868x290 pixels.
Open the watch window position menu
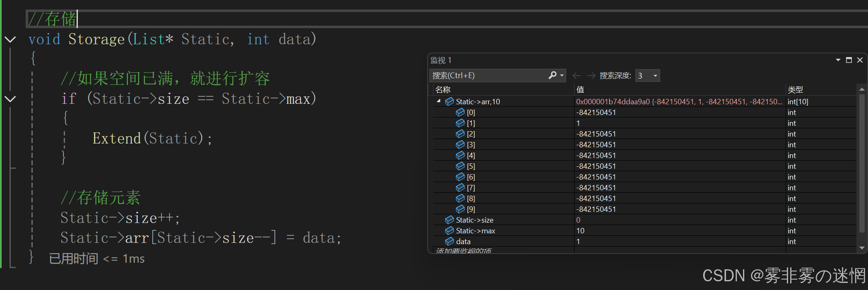click(x=838, y=60)
